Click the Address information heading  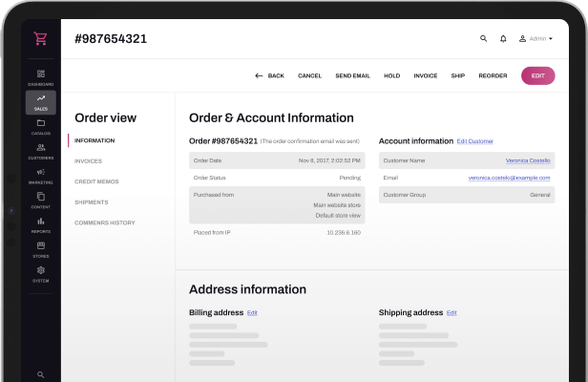pos(247,289)
